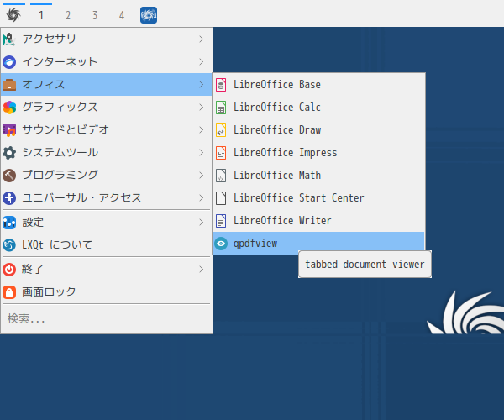Click the LibreOffice Calc spreadsheet icon
Screen dimensions: 504x420
[221, 108]
